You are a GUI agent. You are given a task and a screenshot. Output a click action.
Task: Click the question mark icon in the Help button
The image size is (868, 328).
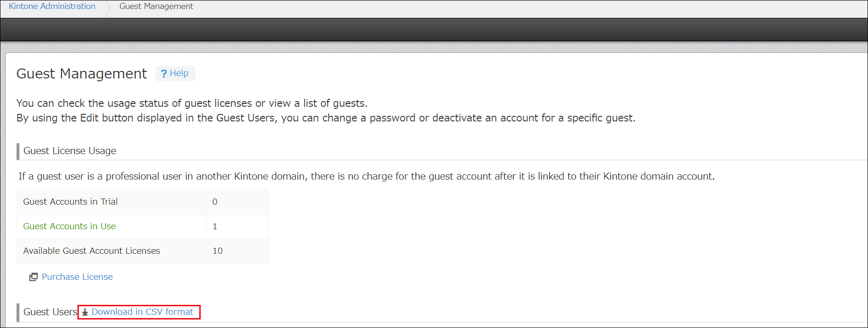(x=163, y=73)
